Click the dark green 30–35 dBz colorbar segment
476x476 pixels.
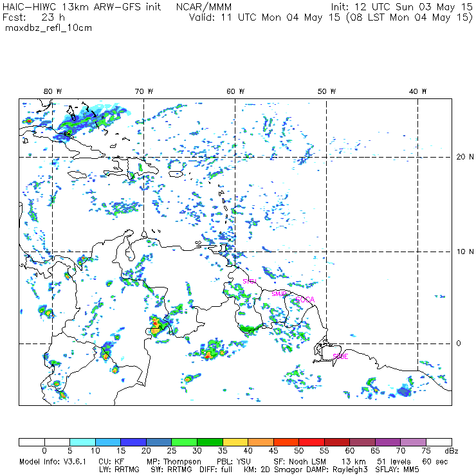click(x=210, y=442)
